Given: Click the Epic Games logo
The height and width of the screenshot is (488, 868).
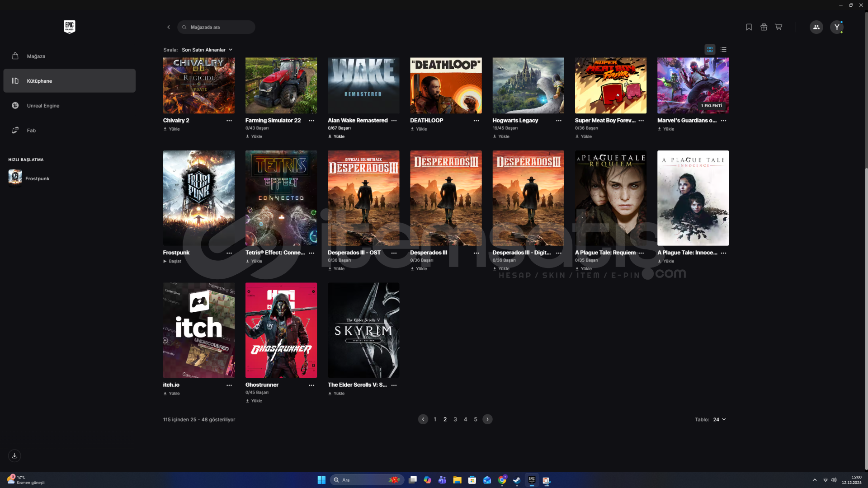Looking at the screenshot, I should point(69,27).
